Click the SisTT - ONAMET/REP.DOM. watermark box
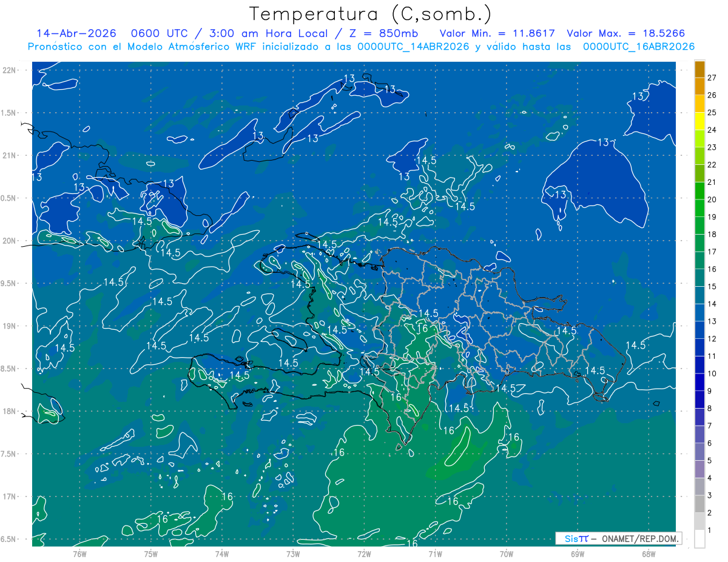The width and height of the screenshot is (728, 562). pyautogui.click(x=618, y=538)
